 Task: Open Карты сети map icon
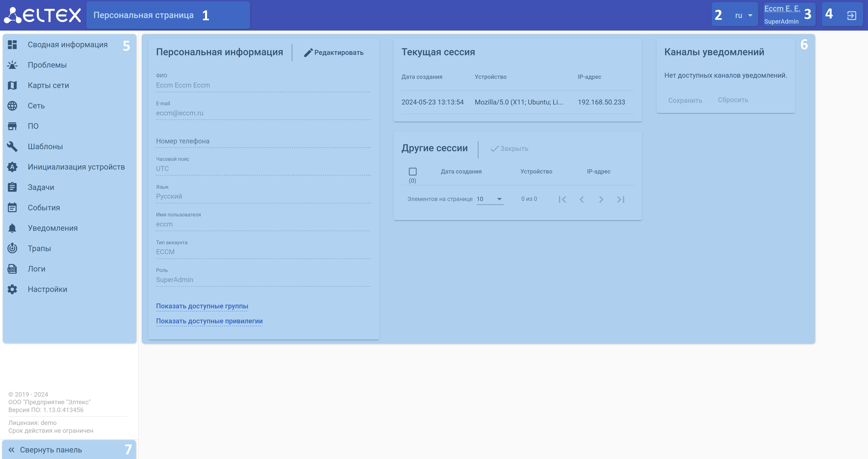click(x=12, y=85)
